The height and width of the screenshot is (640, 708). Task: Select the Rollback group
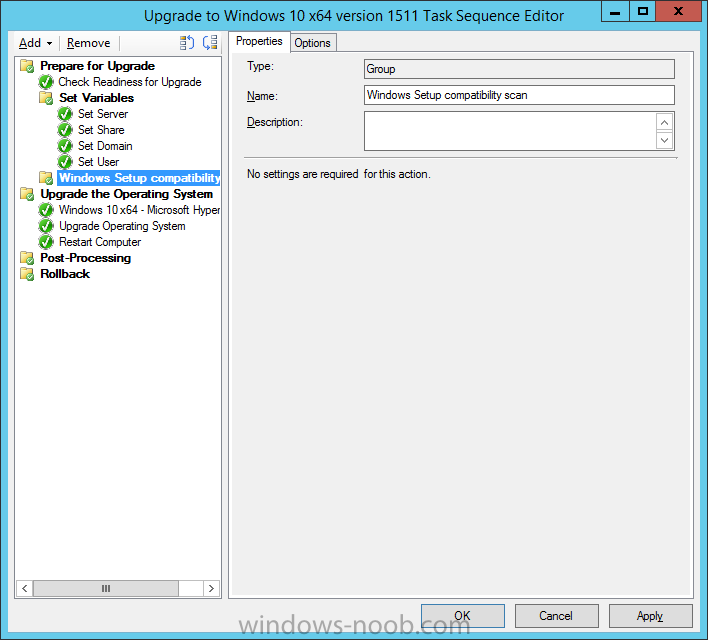[x=65, y=274]
